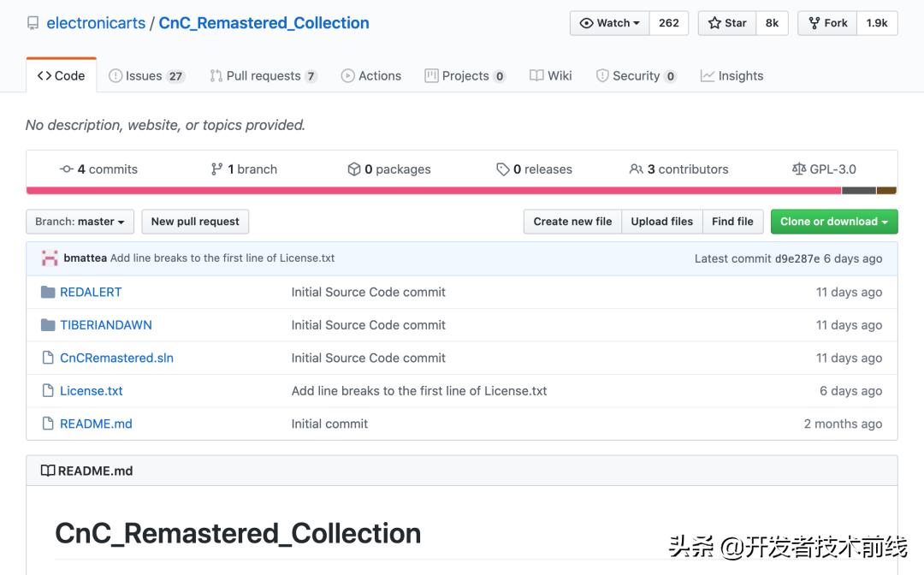
Task: Switch to the Issues tab
Action: (145, 75)
